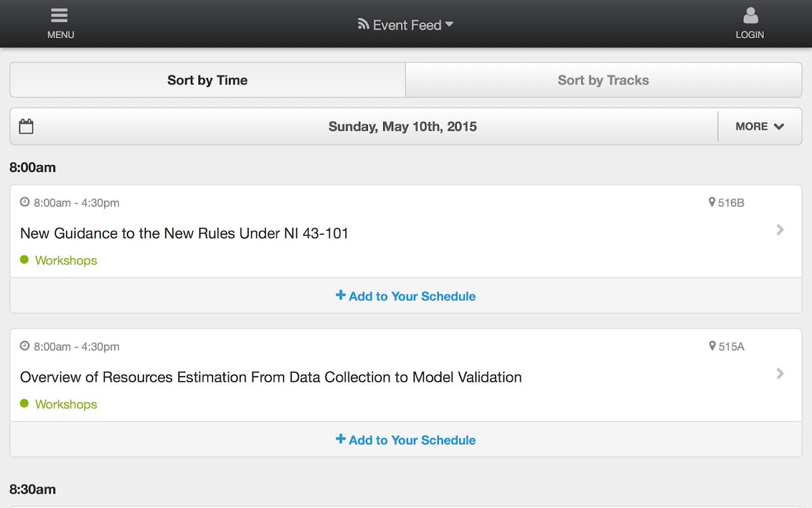Click the calendar icon in the date bar

26,126
